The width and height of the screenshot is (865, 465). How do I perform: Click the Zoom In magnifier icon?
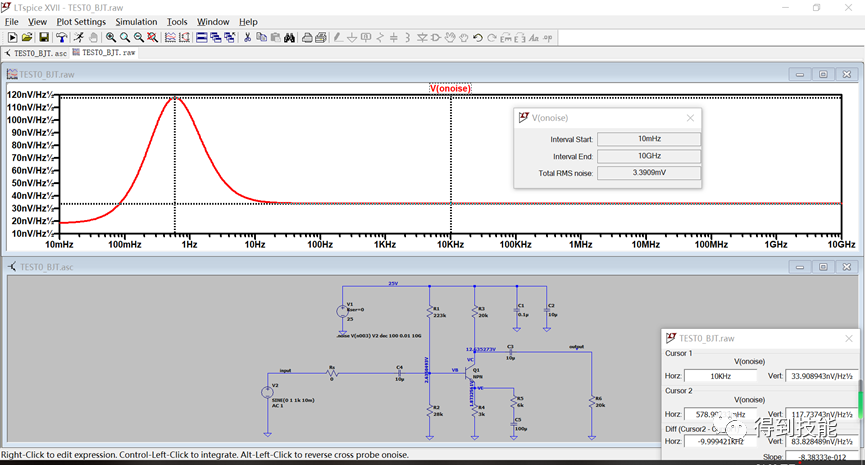point(111,38)
